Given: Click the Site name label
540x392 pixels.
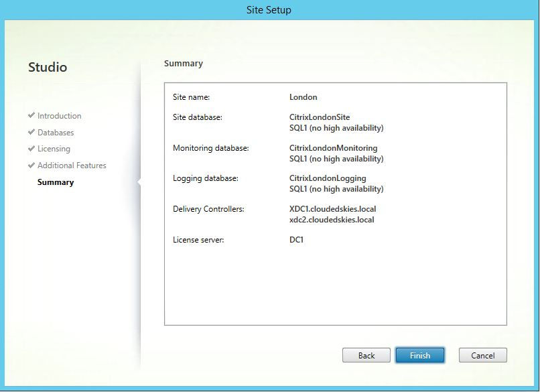Looking at the screenshot, I should coord(191,97).
